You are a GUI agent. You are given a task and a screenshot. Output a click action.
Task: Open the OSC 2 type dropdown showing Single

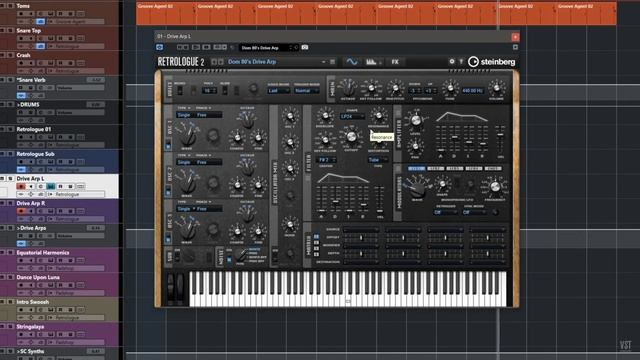click(185, 162)
